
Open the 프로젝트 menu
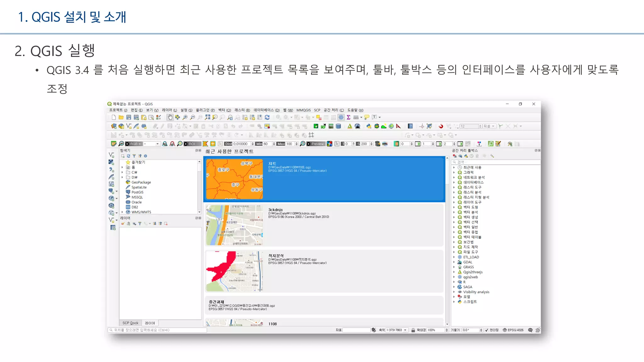click(x=118, y=110)
